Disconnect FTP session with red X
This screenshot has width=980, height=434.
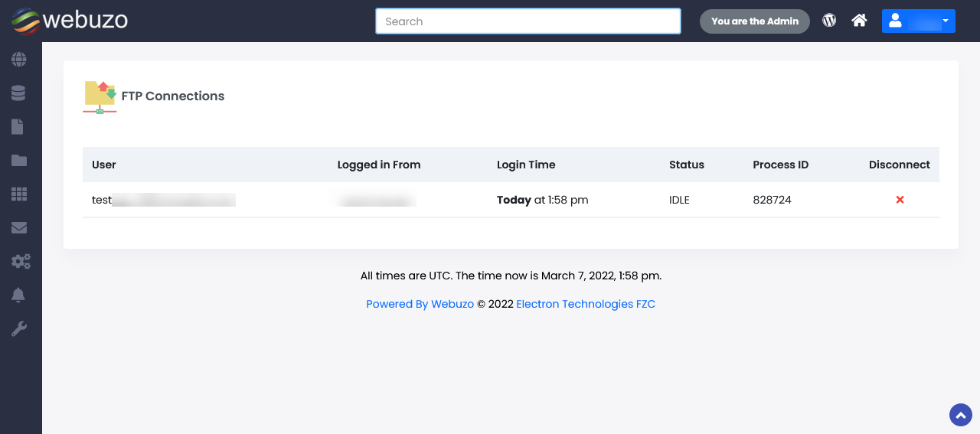click(x=900, y=200)
